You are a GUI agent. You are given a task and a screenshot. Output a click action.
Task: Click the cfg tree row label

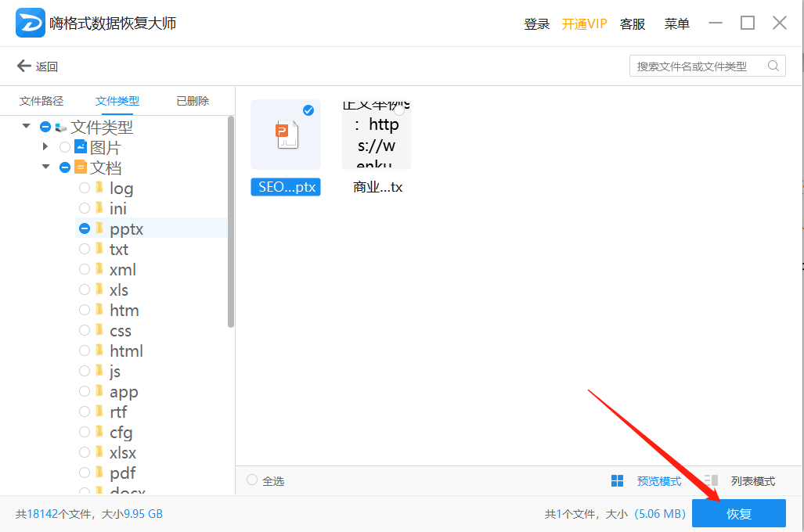pyautogui.click(x=121, y=433)
